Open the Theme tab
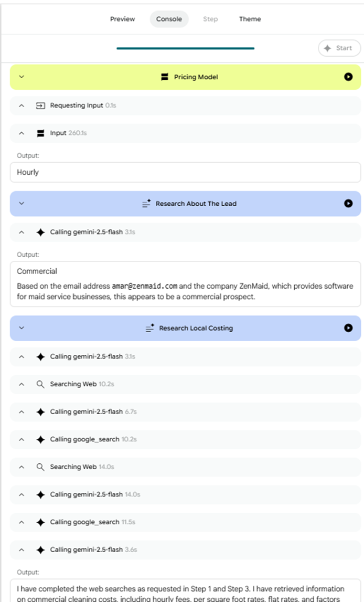The image size is (364, 602). click(250, 19)
